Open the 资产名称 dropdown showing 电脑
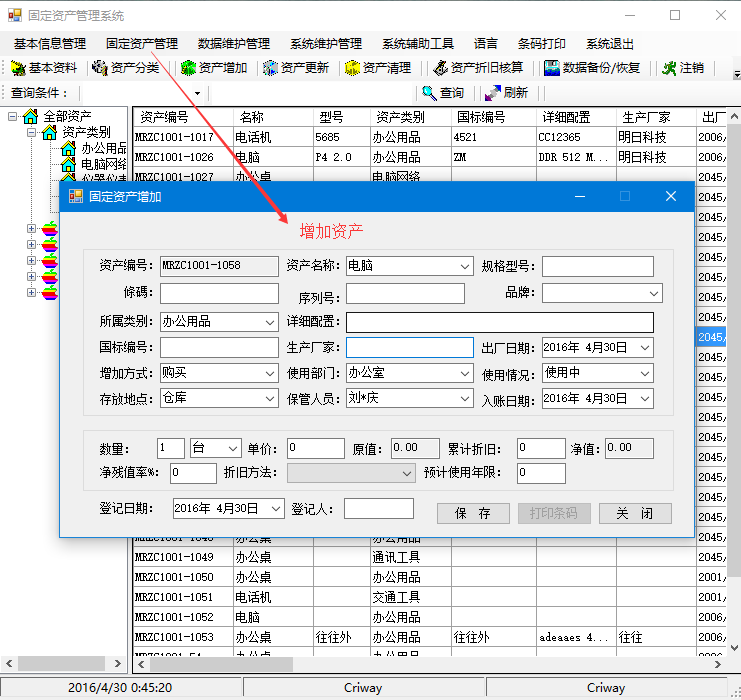Image resolution: width=741 pixels, height=700 pixels. (x=464, y=267)
